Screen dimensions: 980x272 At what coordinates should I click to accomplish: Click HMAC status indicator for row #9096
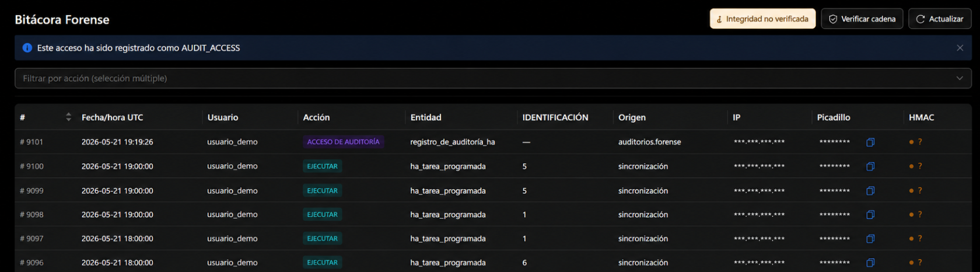coord(915,263)
